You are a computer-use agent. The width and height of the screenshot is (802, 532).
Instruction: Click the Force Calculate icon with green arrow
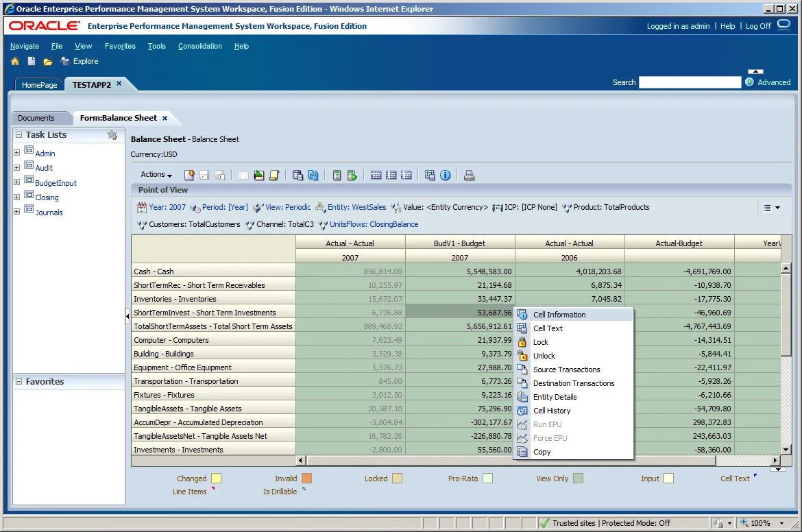point(352,176)
